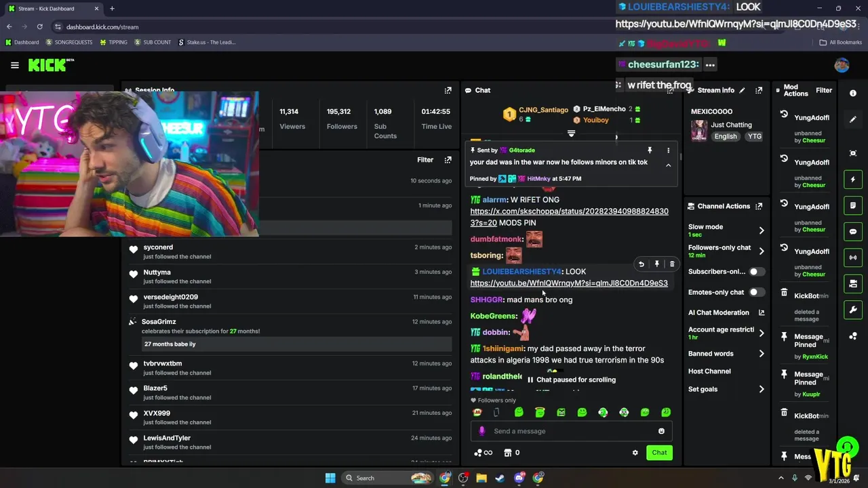Open SONGREQUESTS bookmark
The height and width of the screenshot is (488, 868).
click(x=69, y=42)
